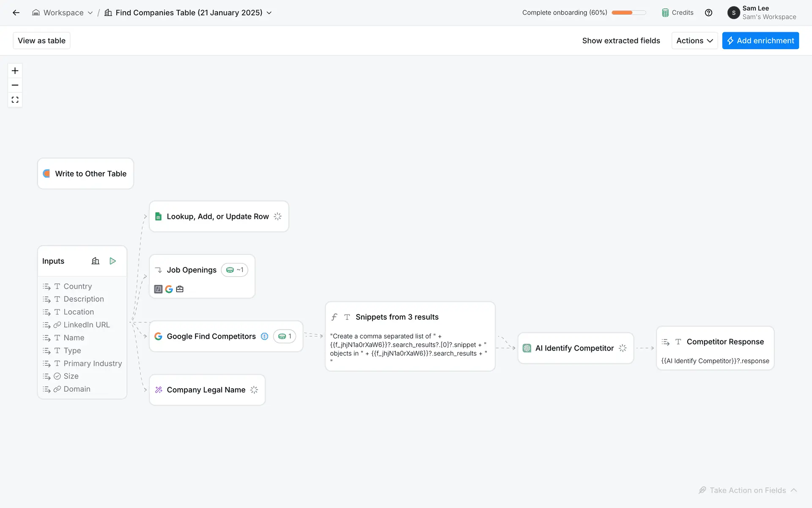This screenshot has width=812, height=508.
Task: Click the Add enrichment button
Action: [x=760, y=41]
